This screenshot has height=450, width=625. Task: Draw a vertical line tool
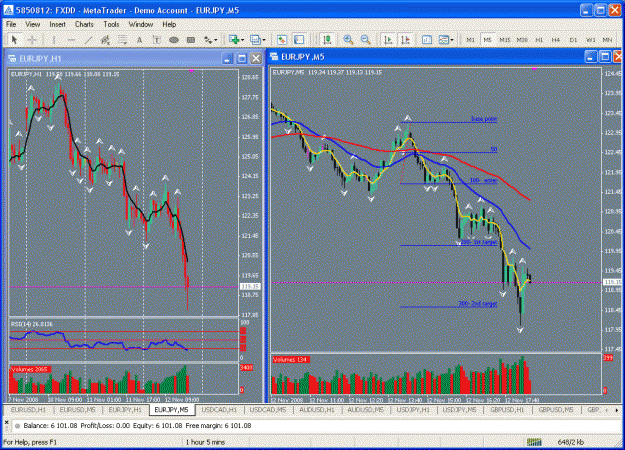54,39
